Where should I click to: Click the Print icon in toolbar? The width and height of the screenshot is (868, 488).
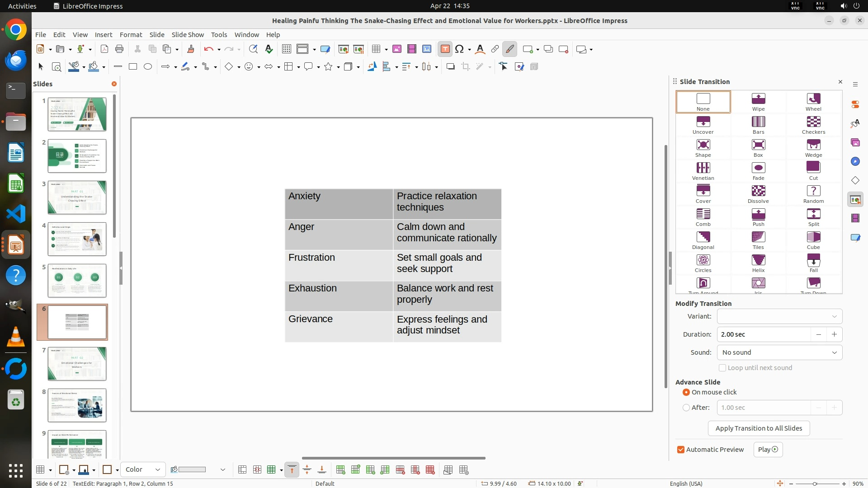tap(119, 49)
